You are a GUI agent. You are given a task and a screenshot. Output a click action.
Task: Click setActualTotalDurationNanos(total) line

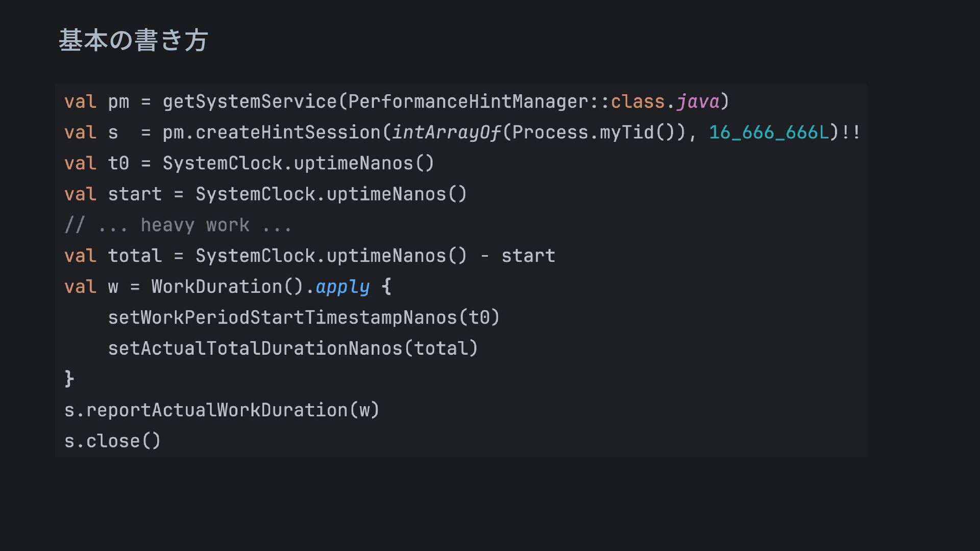click(292, 348)
